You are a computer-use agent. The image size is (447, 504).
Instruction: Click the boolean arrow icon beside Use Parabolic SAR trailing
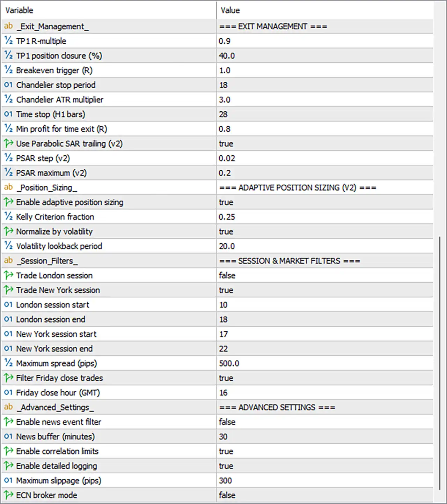(8, 143)
